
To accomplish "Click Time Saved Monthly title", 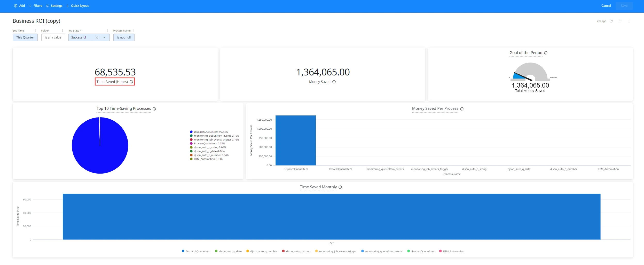I will point(318,187).
